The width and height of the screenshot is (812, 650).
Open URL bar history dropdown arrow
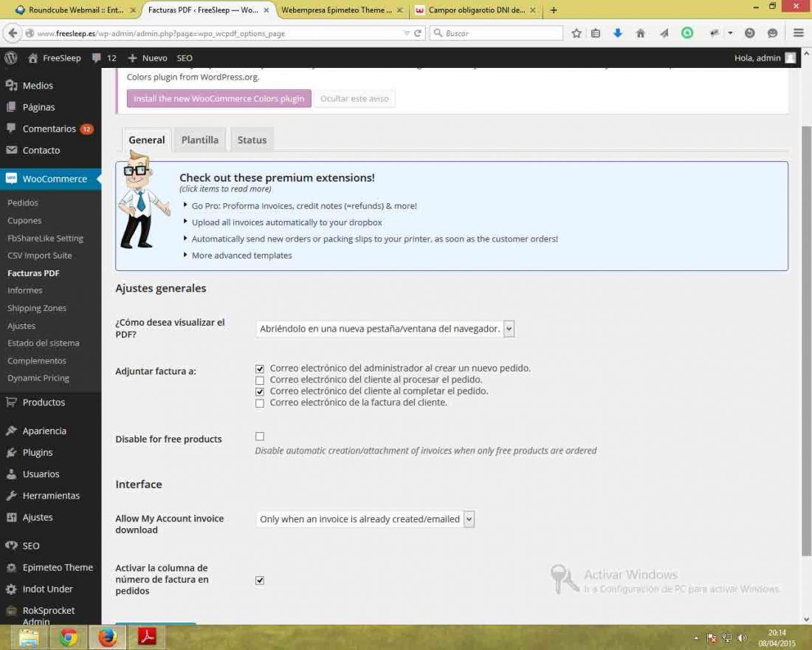(x=406, y=33)
